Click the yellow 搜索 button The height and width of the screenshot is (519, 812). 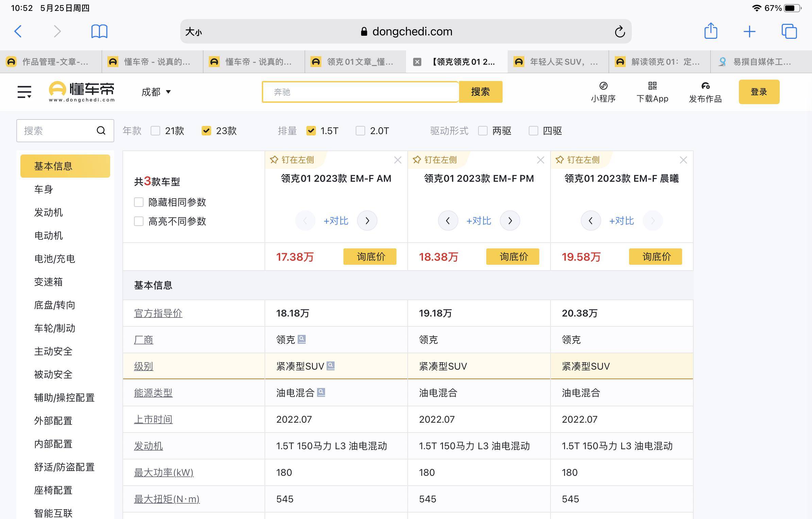(x=480, y=92)
